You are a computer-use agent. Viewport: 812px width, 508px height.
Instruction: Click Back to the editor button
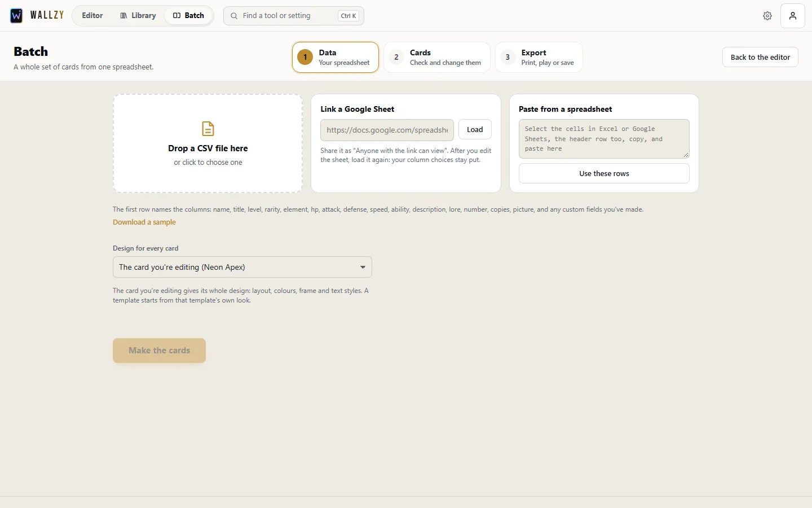760,57
